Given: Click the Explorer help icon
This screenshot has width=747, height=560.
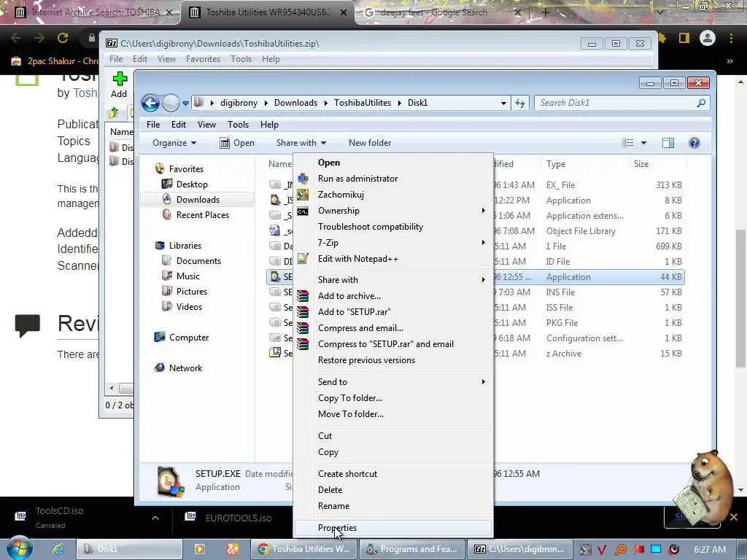Looking at the screenshot, I should tap(694, 143).
